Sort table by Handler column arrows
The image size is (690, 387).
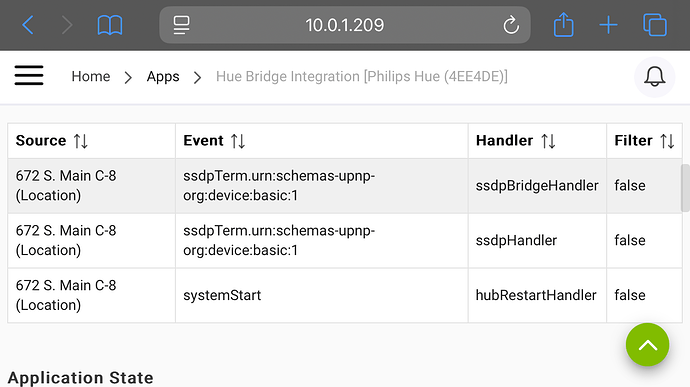(548, 141)
